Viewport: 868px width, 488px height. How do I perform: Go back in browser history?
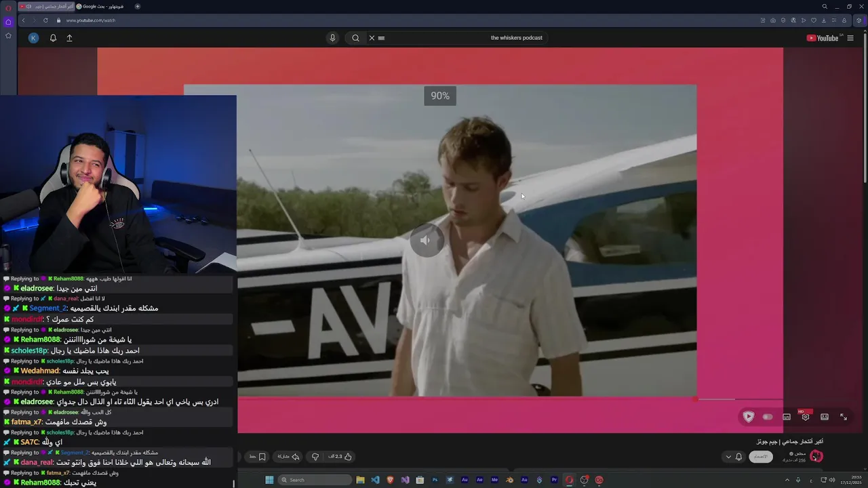tap(23, 20)
